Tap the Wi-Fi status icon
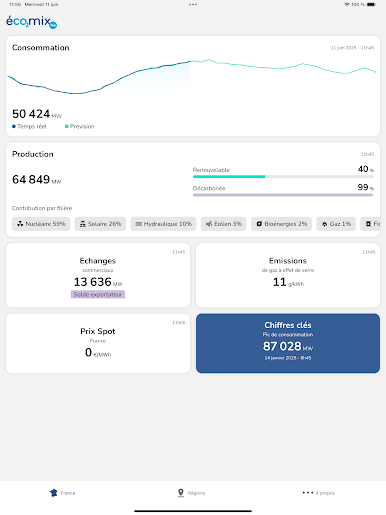The height and width of the screenshot is (515, 386). pos(347,4)
